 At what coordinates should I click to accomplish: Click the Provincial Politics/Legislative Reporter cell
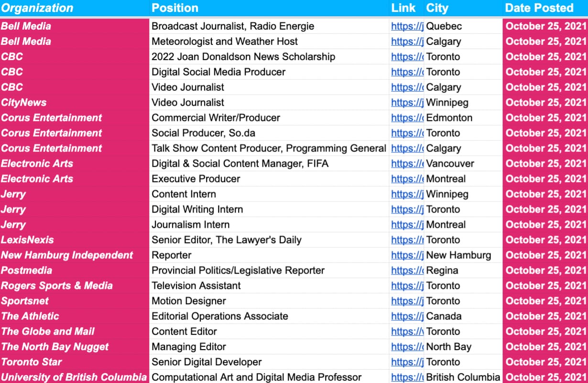[x=238, y=271]
